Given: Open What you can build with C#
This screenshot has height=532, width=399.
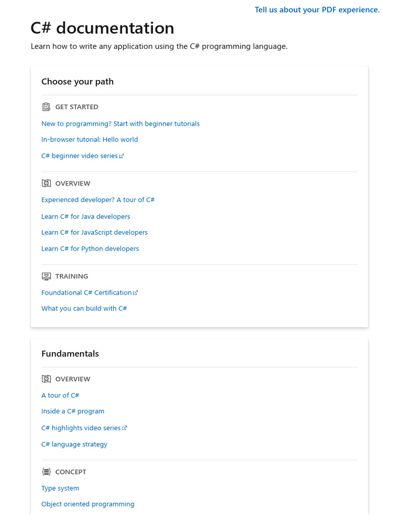Looking at the screenshot, I should pyautogui.click(x=84, y=309).
